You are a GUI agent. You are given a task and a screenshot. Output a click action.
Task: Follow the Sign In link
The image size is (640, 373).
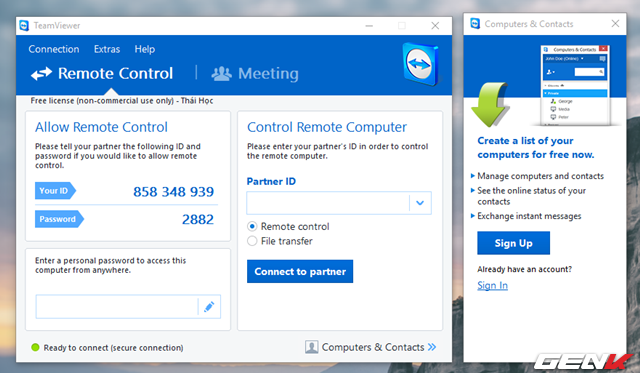click(x=493, y=285)
